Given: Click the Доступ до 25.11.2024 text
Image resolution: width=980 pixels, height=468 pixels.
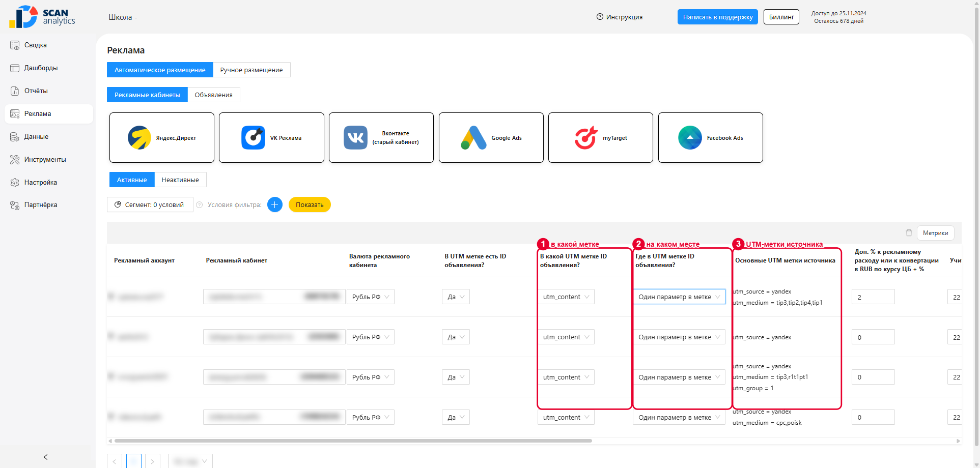Looking at the screenshot, I should pos(839,13).
